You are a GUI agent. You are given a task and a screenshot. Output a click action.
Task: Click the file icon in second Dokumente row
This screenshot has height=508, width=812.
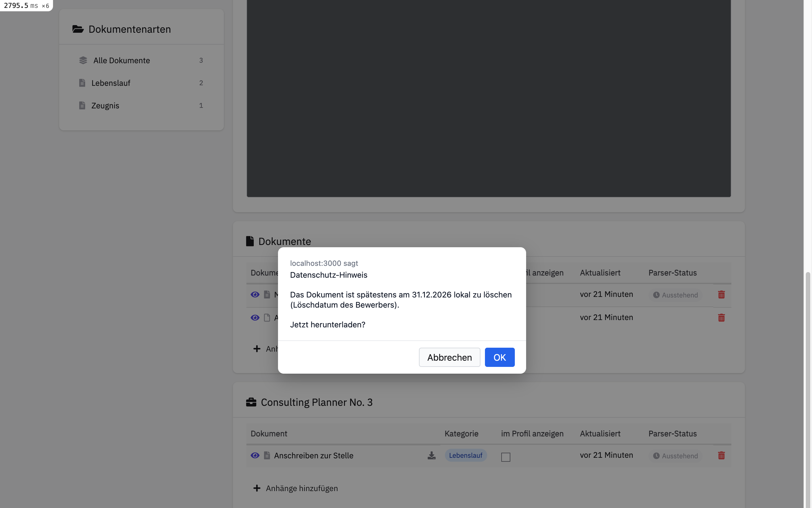267,317
